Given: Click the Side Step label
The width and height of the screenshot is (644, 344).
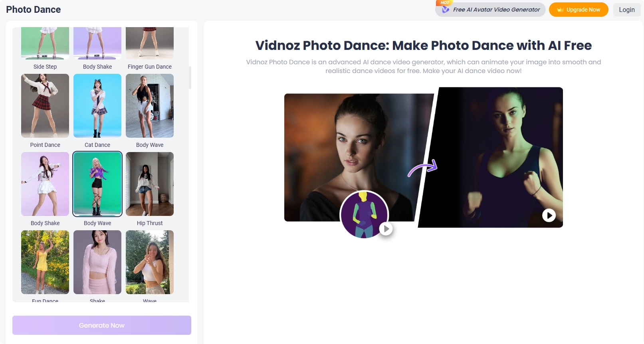Looking at the screenshot, I should coord(45,67).
